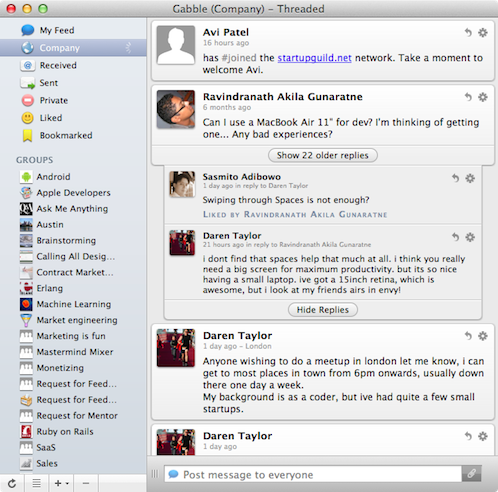This screenshot has height=492, width=498.
Task: Open the startupguild.net link
Action: tap(314, 58)
